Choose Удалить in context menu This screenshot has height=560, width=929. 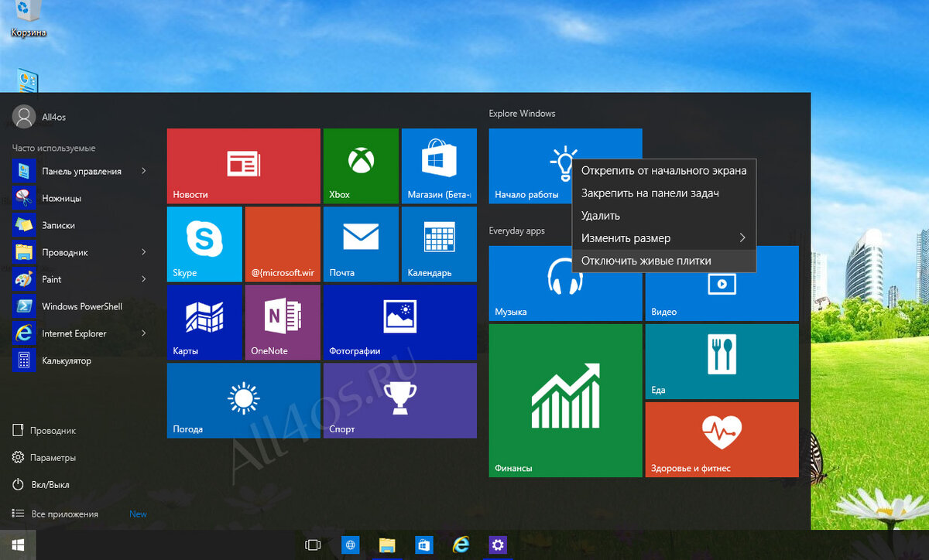tap(663, 216)
